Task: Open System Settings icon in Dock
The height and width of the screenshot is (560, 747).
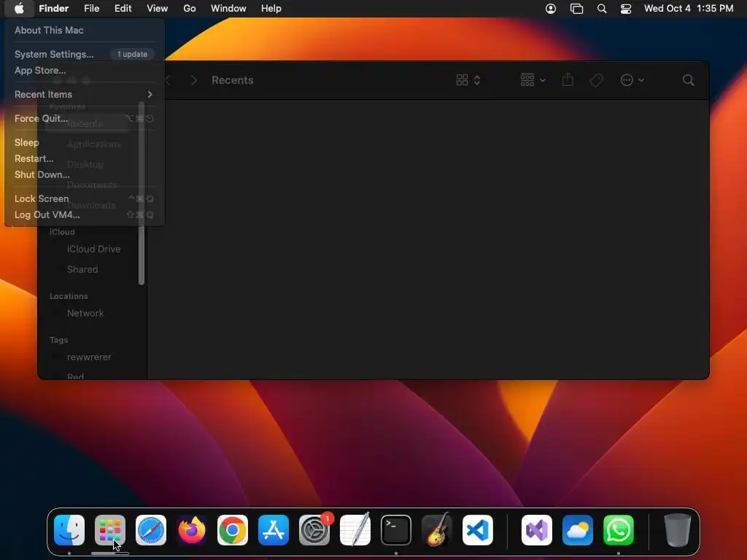Action: point(314,530)
